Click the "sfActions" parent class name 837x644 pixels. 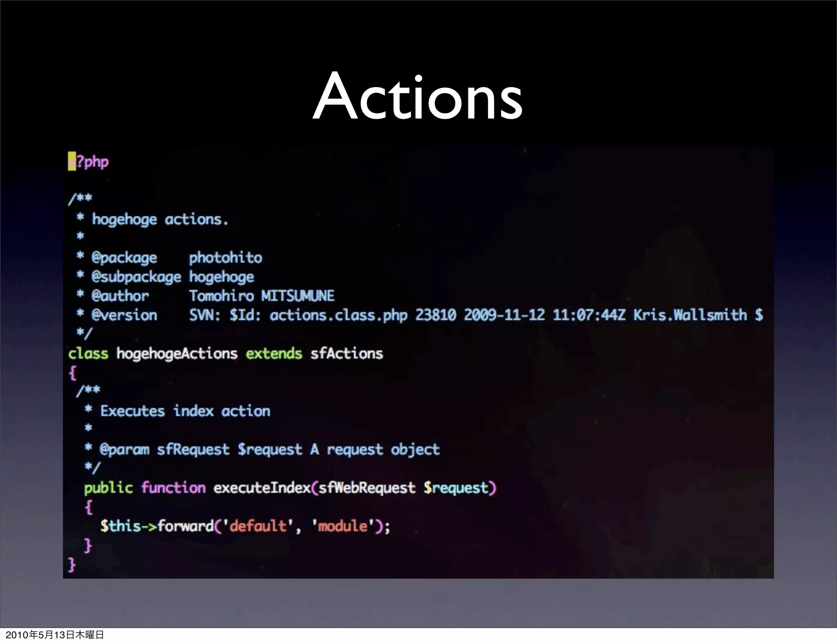click(347, 353)
